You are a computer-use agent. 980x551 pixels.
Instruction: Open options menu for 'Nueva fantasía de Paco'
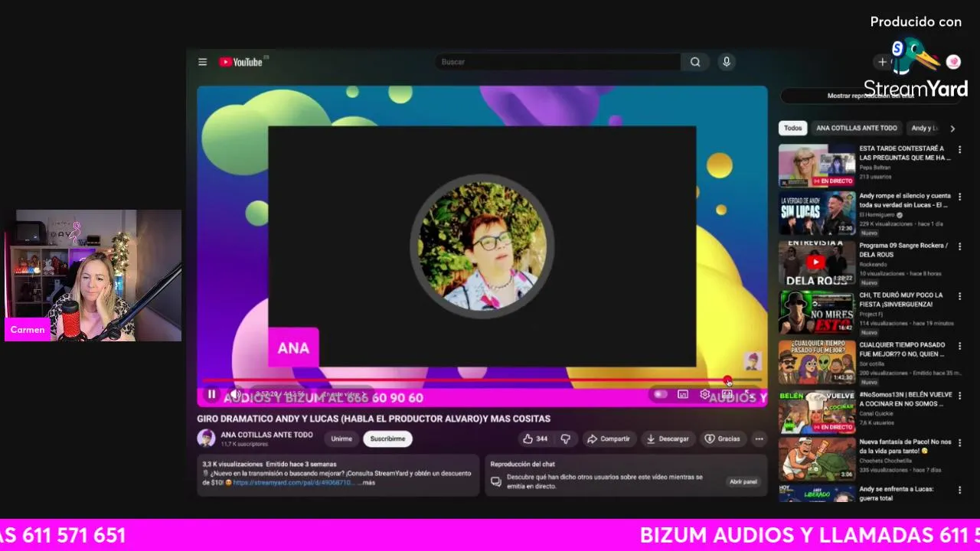(959, 442)
